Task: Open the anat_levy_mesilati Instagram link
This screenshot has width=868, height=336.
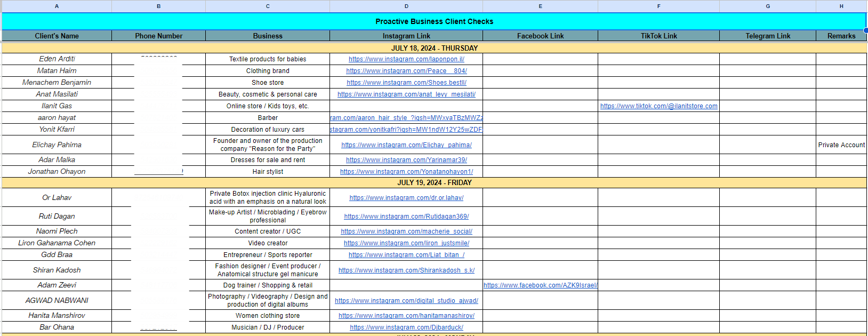Action: pyautogui.click(x=406, y=94)
